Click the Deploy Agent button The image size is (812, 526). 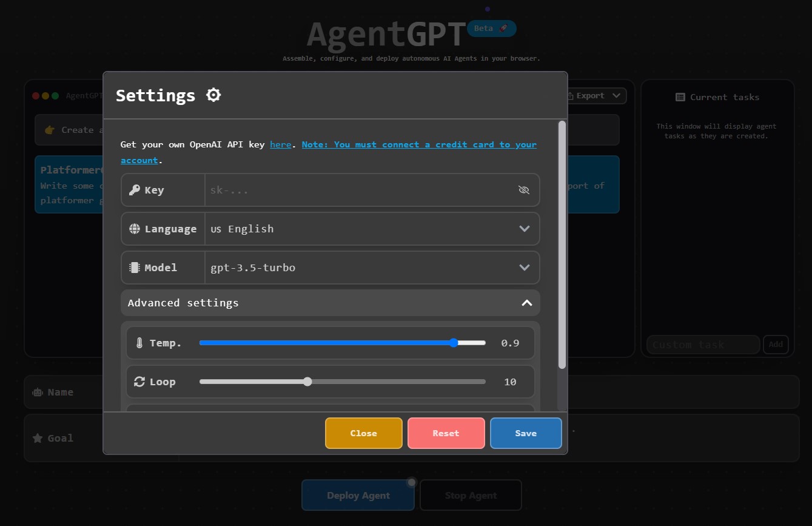[x=358, y=495]
